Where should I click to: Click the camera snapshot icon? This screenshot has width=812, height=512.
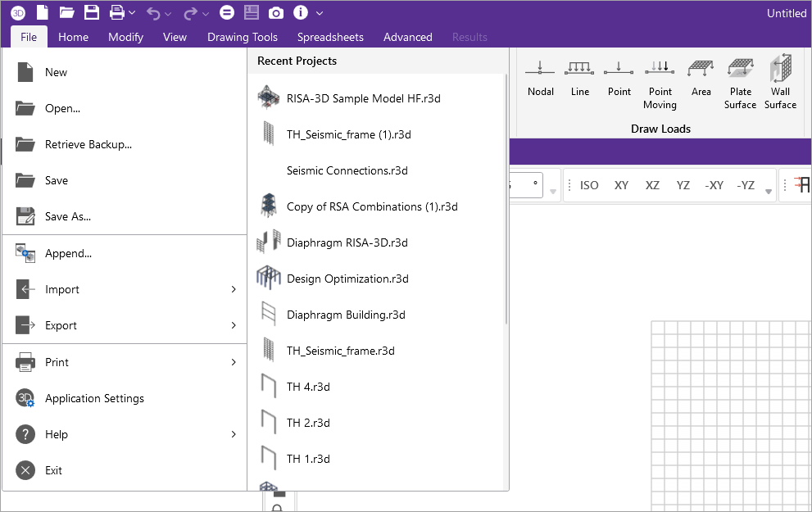[x=276, y=13]
